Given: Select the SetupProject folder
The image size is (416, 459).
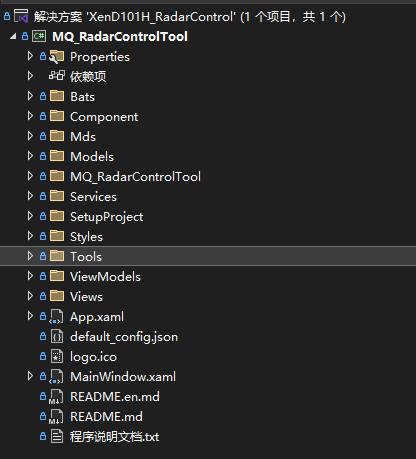Looking at the screenshot, I should pos(106,217).
